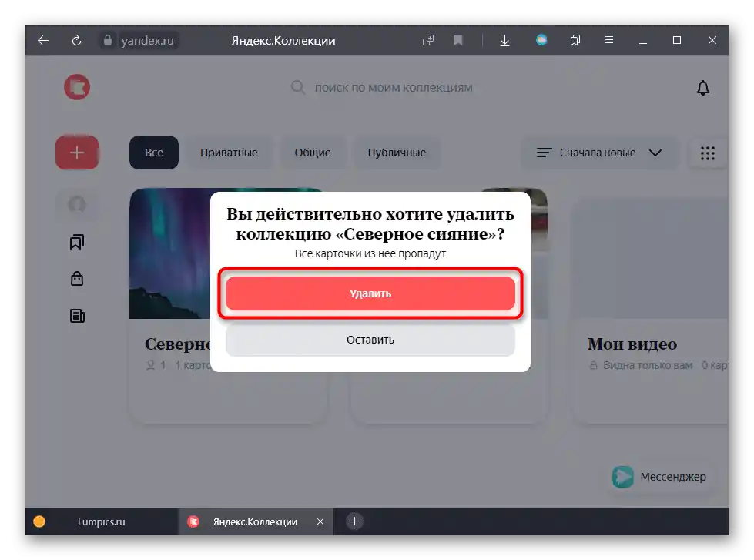
Task: Create new item with red plus button
Action: pos(77,153)
